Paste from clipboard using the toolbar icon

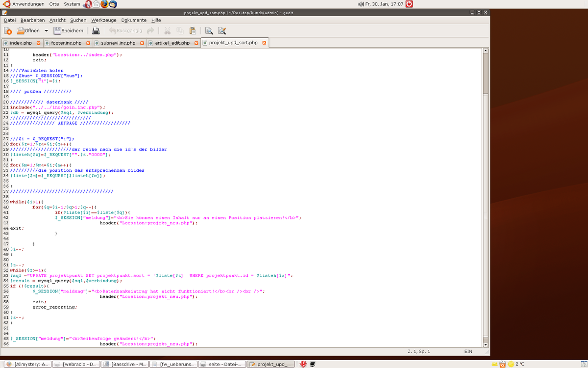pos(193,30)
